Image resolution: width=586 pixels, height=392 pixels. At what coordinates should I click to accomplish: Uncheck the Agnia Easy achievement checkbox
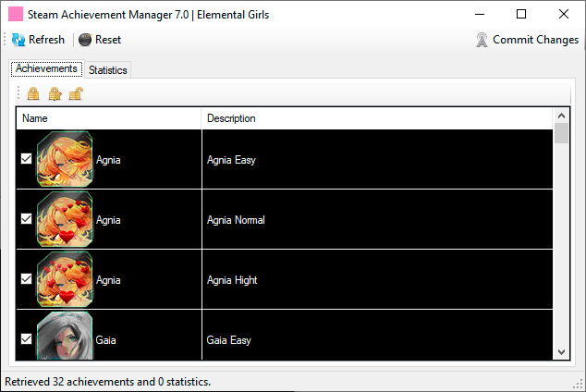coord(27,159)
